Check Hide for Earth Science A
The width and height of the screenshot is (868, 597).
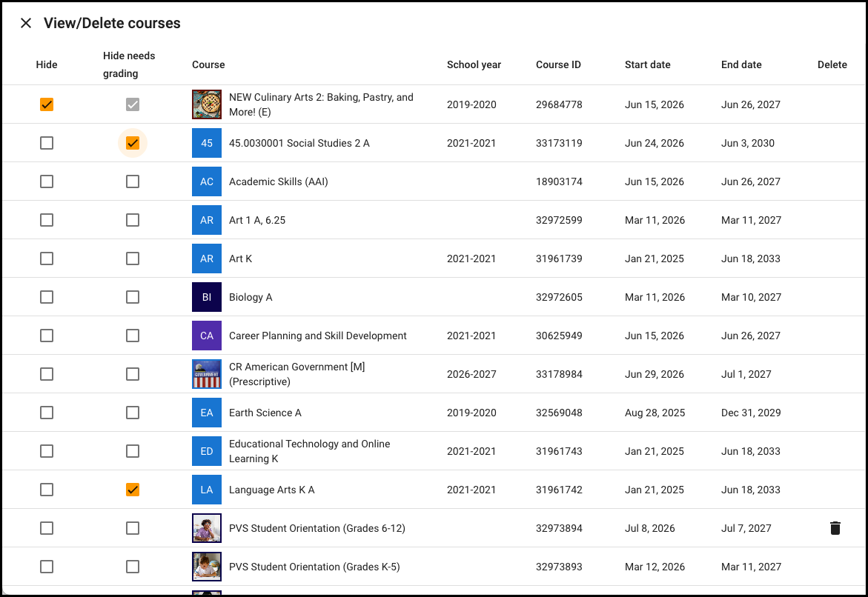[x=47, y=413]
